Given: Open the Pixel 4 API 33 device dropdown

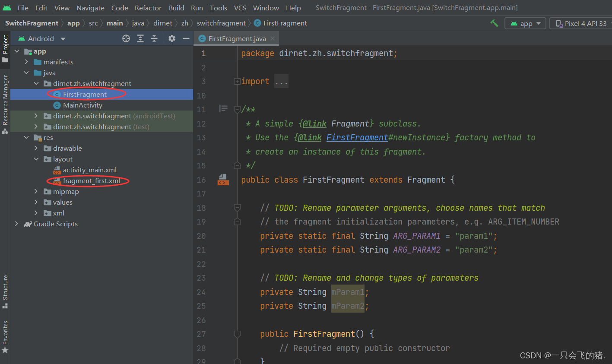Looking at the screenshot, I should click(x=581, y=23).
